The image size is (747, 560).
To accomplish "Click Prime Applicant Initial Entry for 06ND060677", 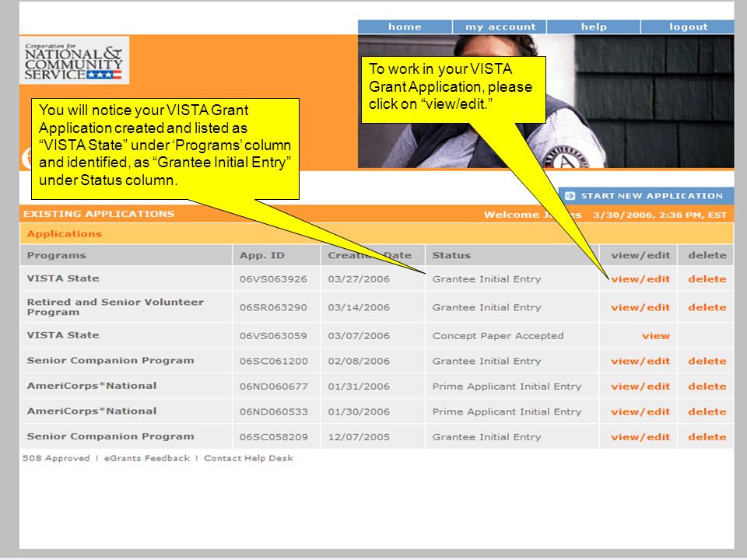I will pyautogui.click(x=507, y=387).
